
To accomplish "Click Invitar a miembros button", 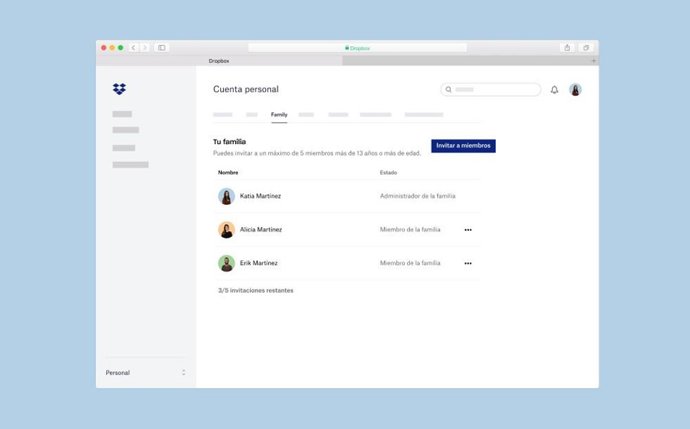I will coord(463,146).
